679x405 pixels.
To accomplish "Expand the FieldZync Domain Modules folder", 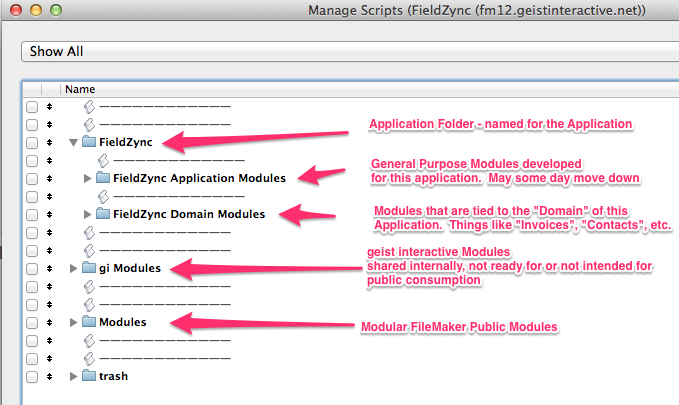I will [87, 214].
